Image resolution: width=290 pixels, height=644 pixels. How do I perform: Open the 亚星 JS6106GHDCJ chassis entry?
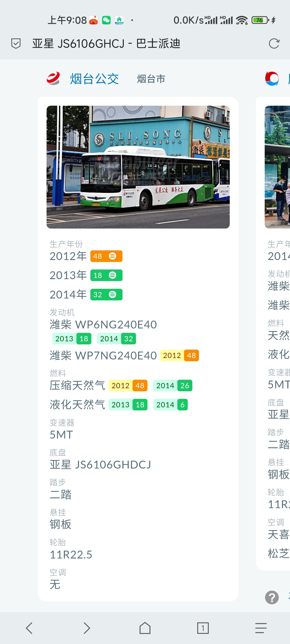(100, 464)
